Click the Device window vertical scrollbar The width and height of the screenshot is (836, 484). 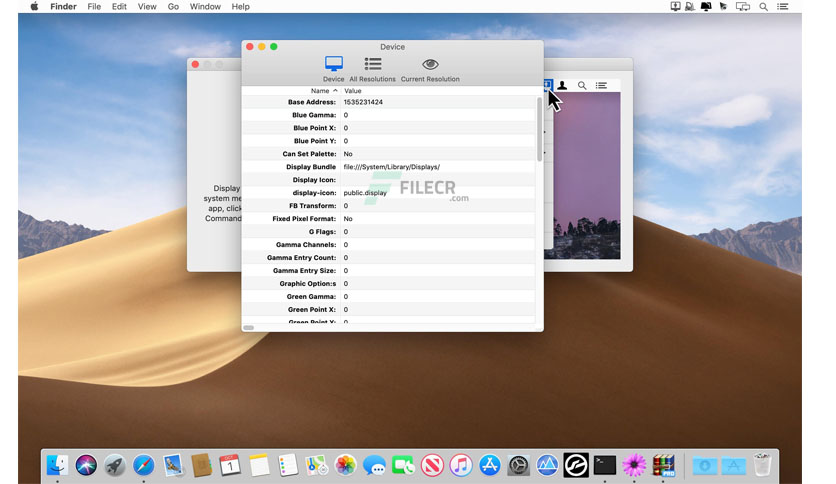(539, 129)
